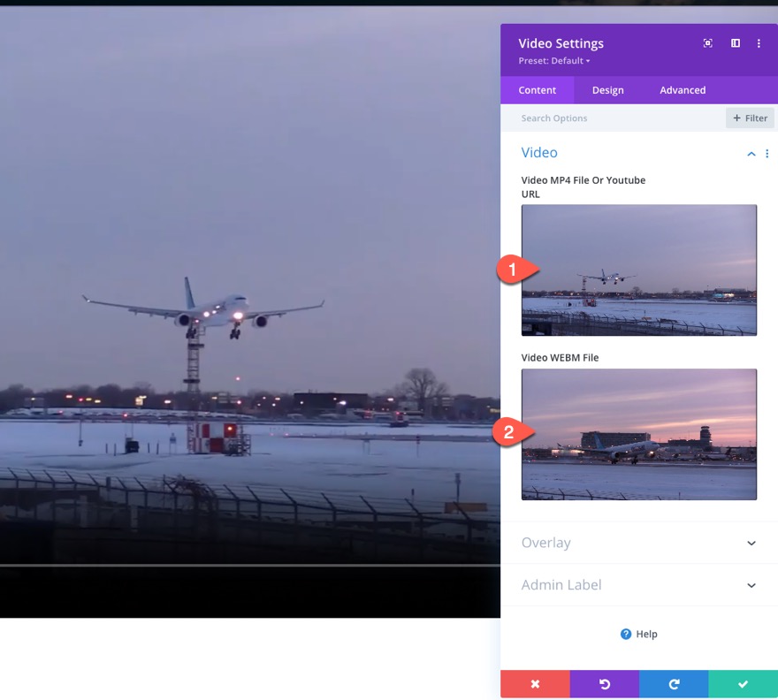
Task: Select the Content tab
Action: coord(537,89)
